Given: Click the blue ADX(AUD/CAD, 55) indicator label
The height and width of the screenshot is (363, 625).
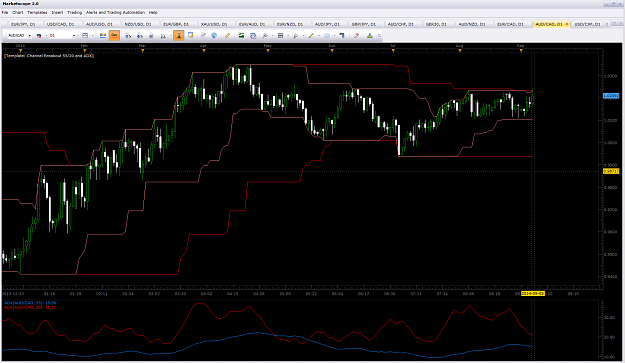Looking at the screenshot, I should (x=30, y=303).
